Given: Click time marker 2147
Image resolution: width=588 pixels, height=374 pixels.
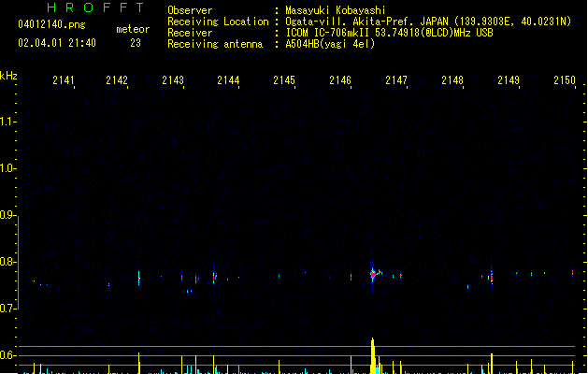Looking at the screenshot, I should point(396,80).
